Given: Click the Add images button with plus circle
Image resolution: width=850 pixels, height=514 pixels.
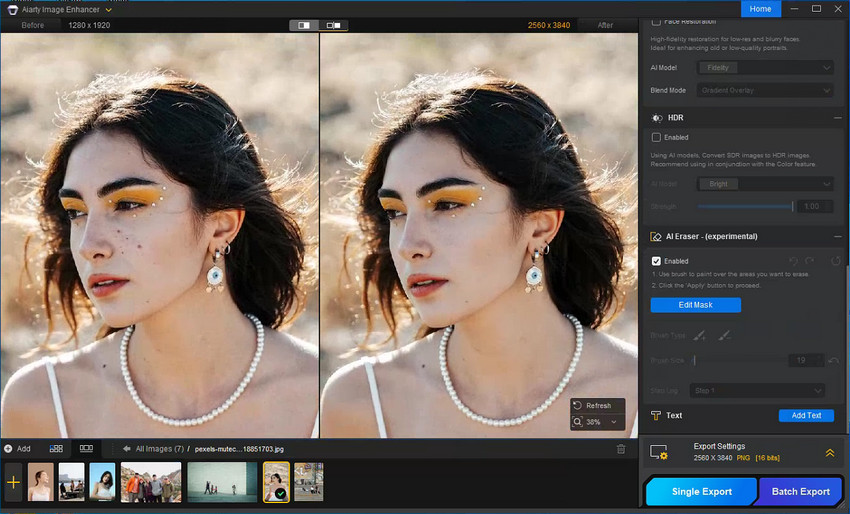Looking at the screenshot, I should pos(17,449).
